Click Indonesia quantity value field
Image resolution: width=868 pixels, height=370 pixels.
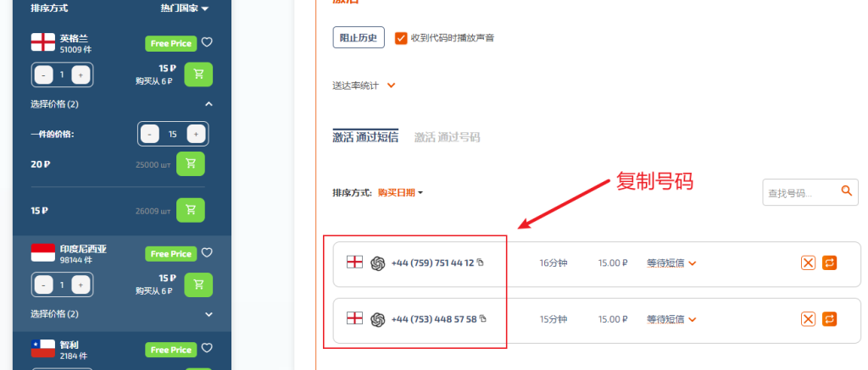point(62,284)
